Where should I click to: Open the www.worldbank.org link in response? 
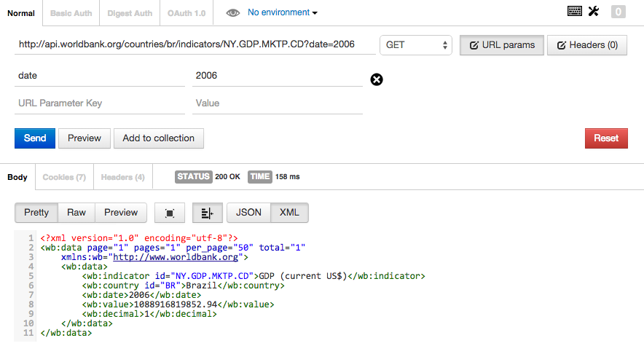point(176,257)
